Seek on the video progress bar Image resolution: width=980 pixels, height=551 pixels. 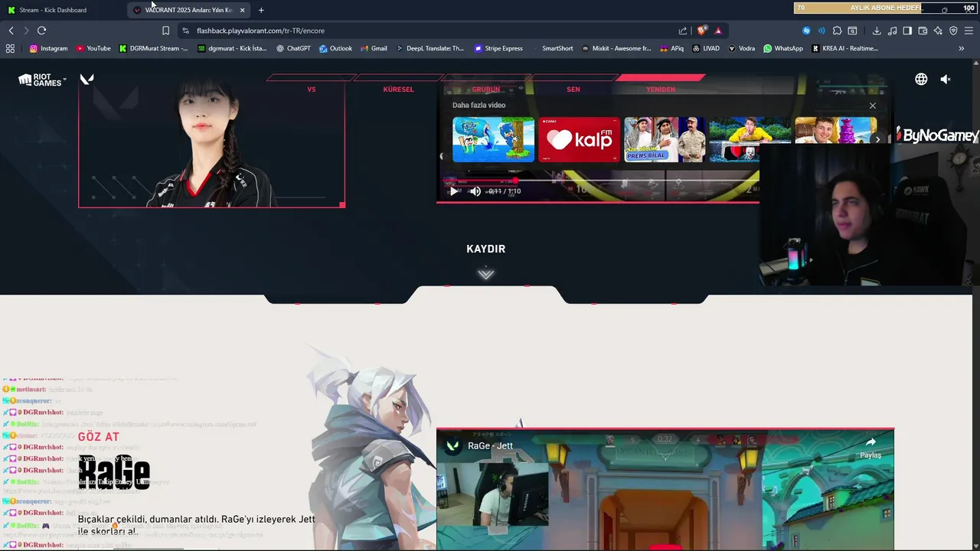pos(601,181)
